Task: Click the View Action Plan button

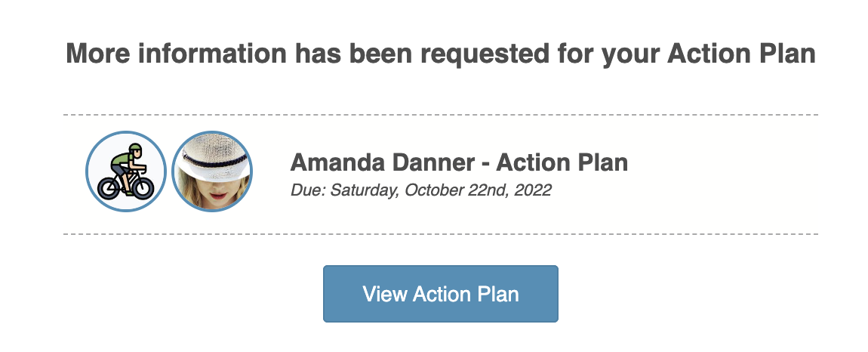Action: [x=441, y=294]
